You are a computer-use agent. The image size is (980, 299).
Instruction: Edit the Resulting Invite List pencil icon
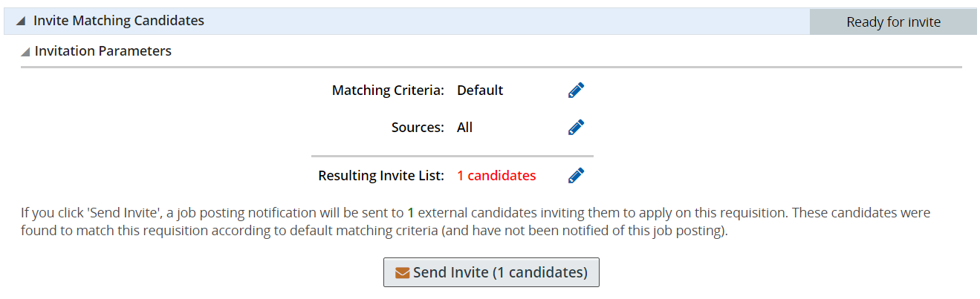point(576,176)
